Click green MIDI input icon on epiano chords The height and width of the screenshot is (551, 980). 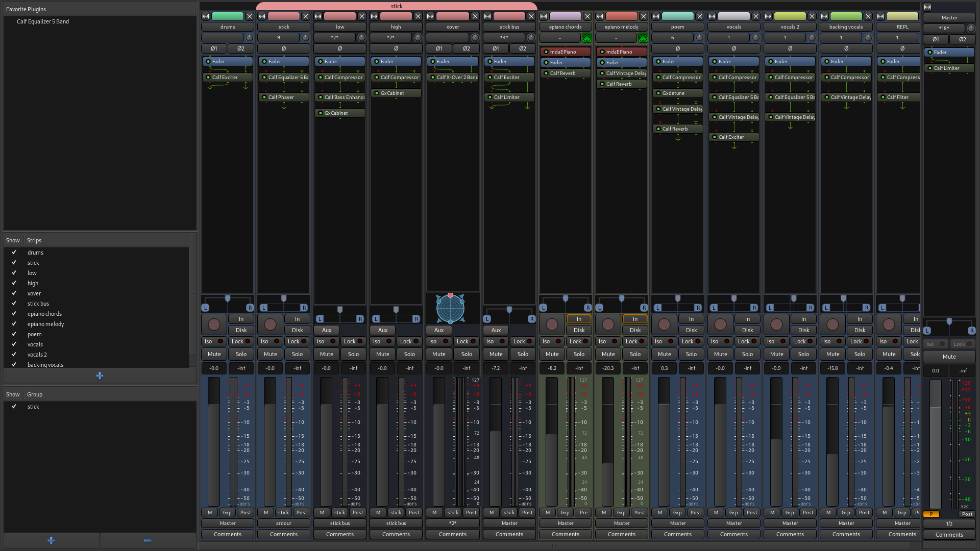[587, 38]
